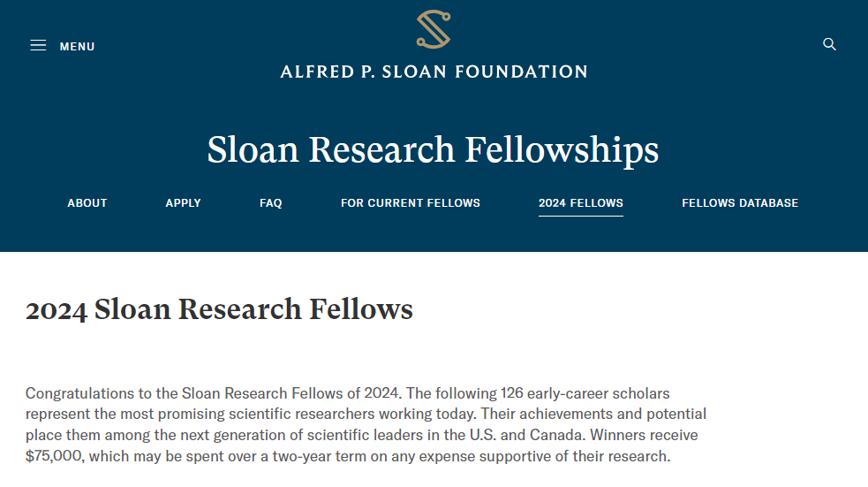
Task: Click the magnifying glass search icon
Action: (829, 44)
